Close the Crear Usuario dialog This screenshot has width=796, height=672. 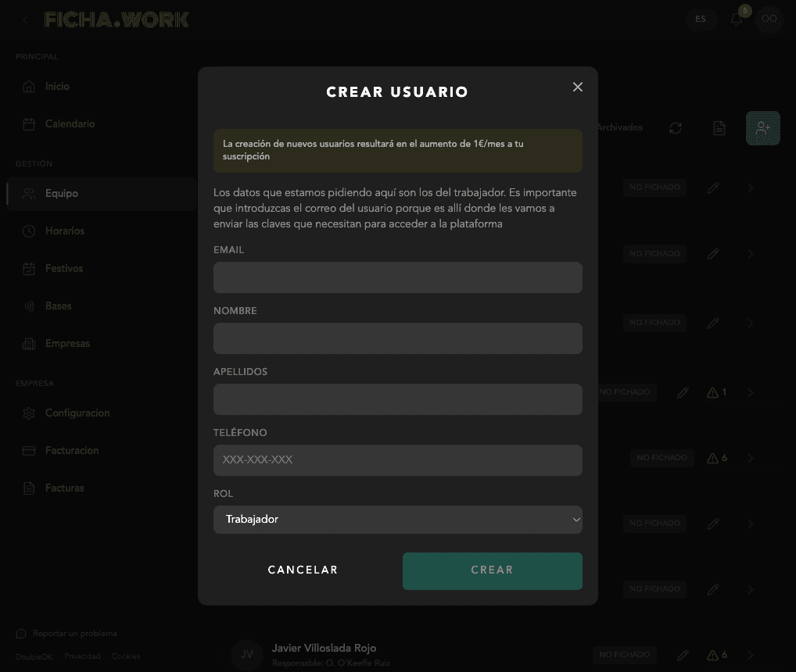[578, 87]
